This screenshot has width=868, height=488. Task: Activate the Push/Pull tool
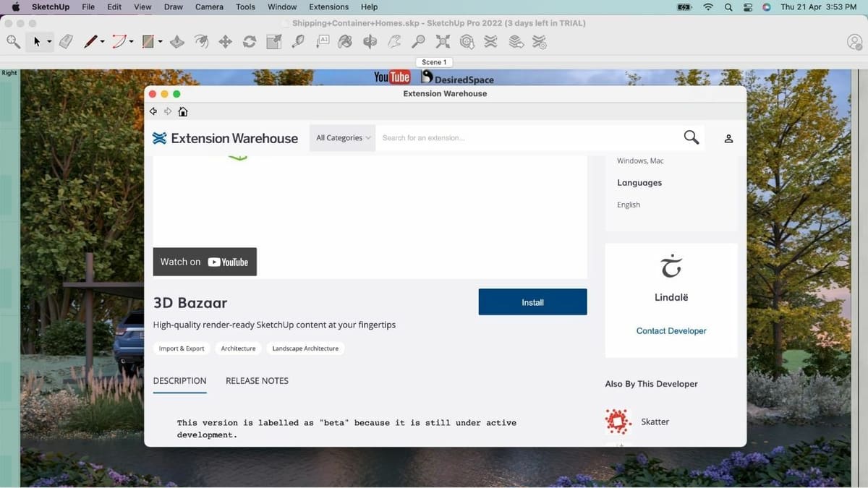177,42
